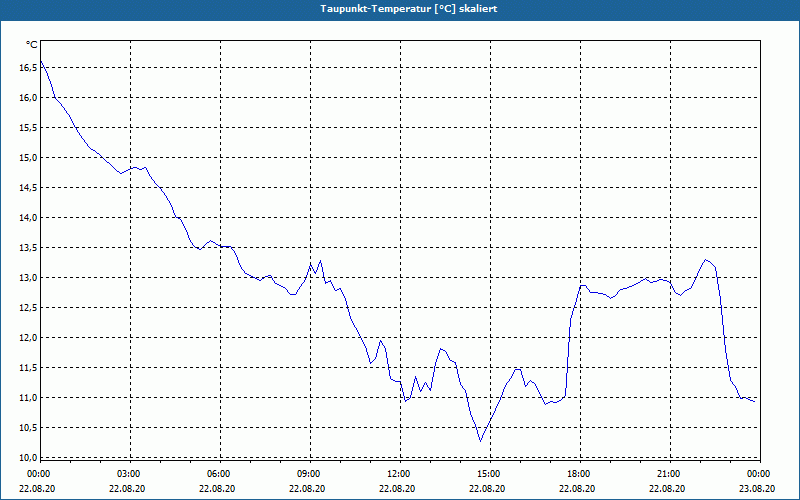Click the 12:00 x-axis label

[398, 474]
